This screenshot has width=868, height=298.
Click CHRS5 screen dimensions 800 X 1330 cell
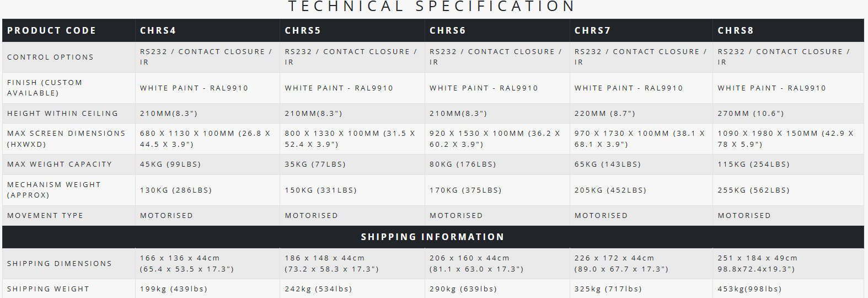click(350, 139)
